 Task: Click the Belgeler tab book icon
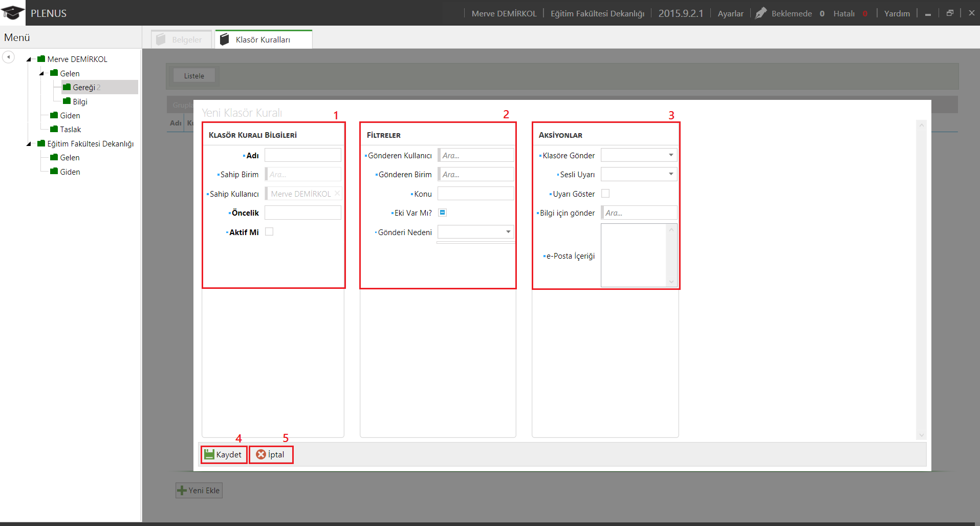(x=161, y=39)
